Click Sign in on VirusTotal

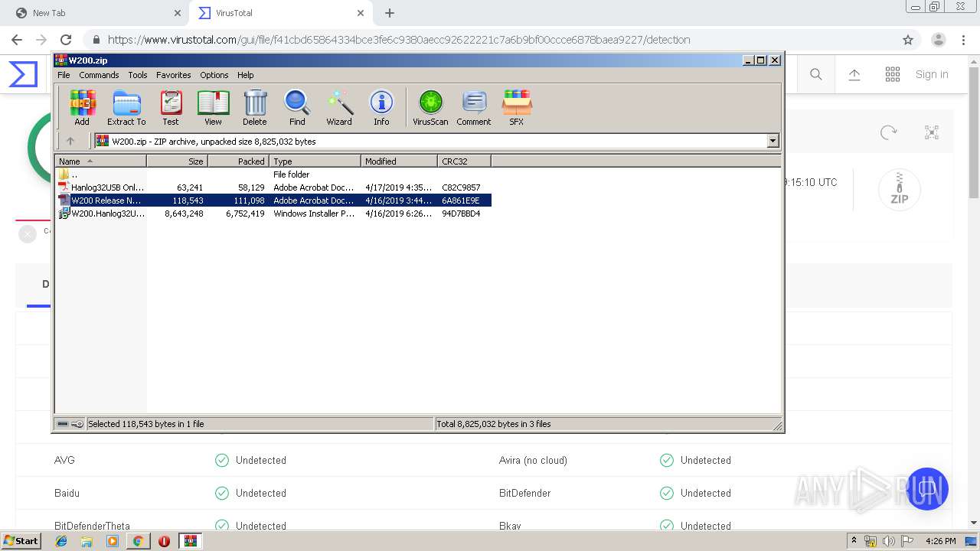(932, 74)
